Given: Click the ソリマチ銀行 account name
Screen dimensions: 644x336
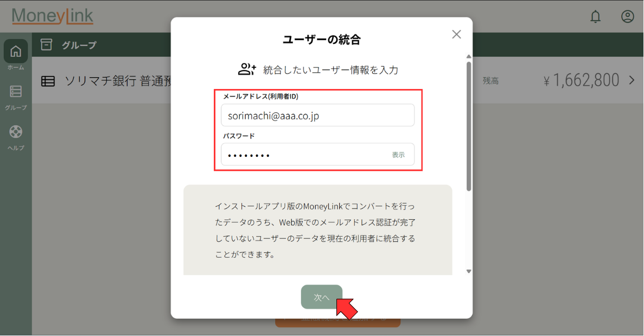Looking at the screenshot, I should click(118, 81).
